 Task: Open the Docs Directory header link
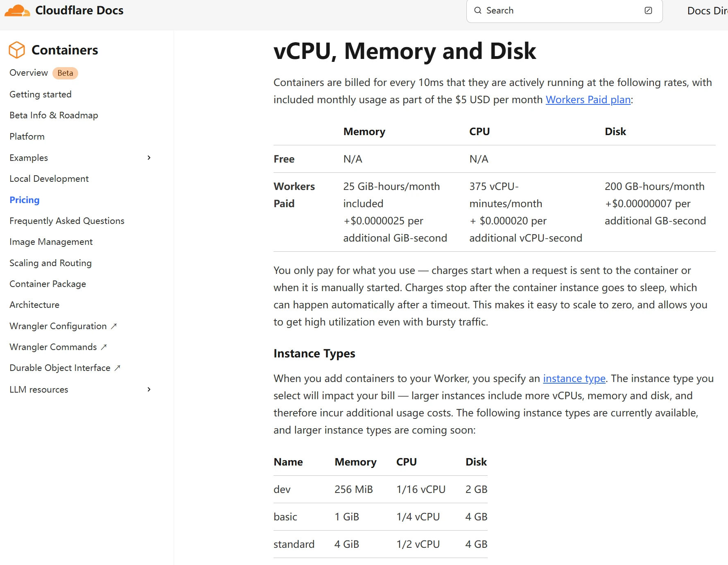(707, 11)
